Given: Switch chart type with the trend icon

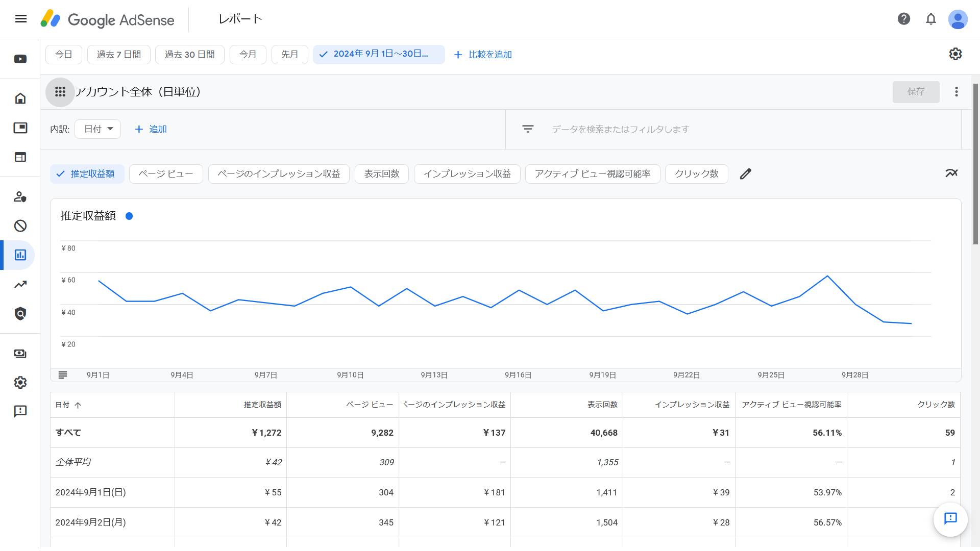Looking at the screenshot, I should pos(951,173).
